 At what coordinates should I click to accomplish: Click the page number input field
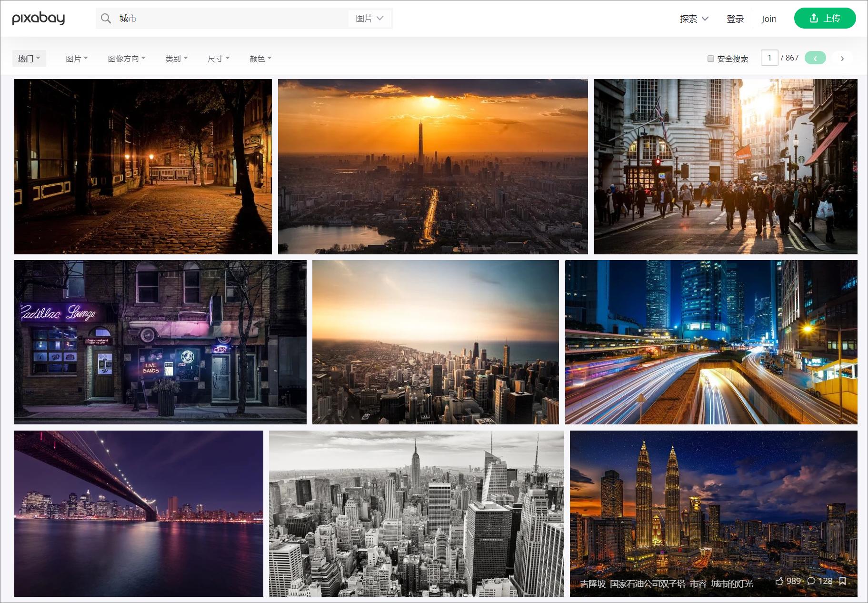click(769, 57)
